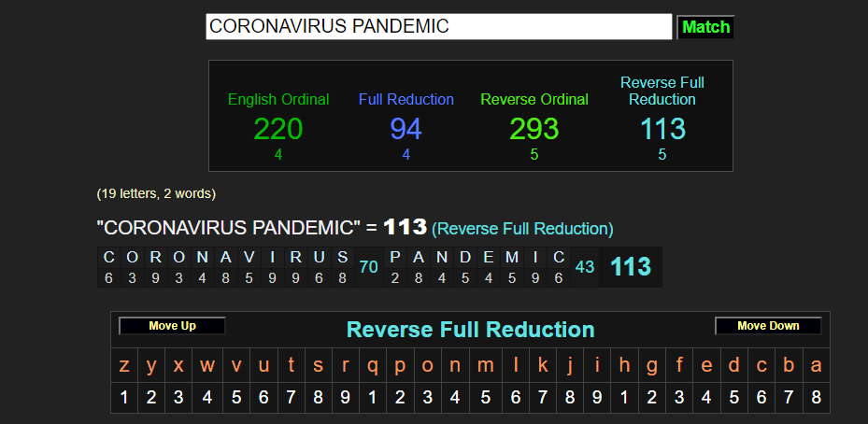Click letter q in the cipher chart
868x424 pixels.
[373, 366]
